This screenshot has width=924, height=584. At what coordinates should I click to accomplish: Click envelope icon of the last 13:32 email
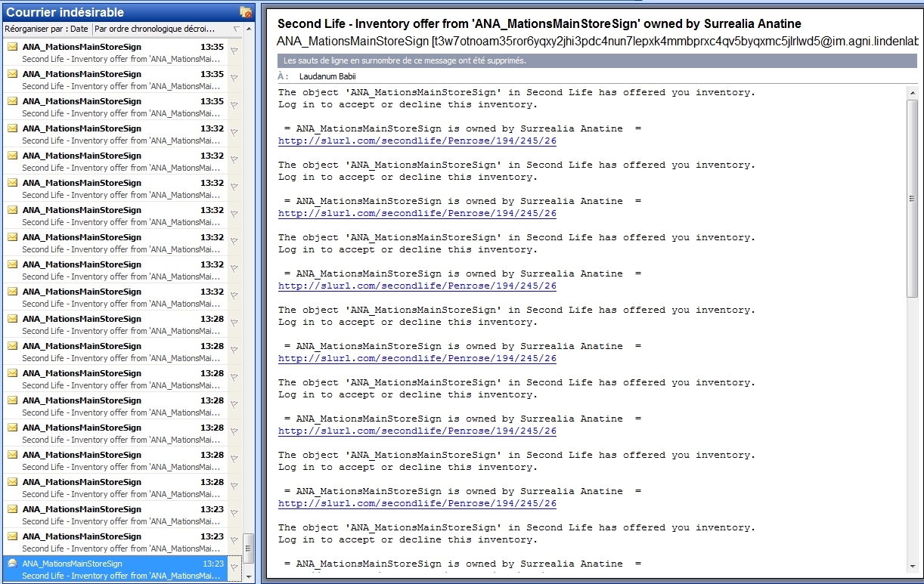click(12, 292)
